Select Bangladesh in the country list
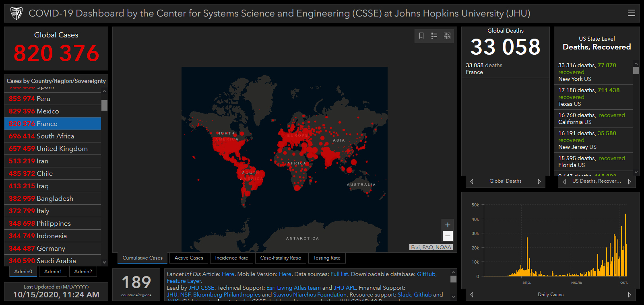 click(x=53, y=198)
